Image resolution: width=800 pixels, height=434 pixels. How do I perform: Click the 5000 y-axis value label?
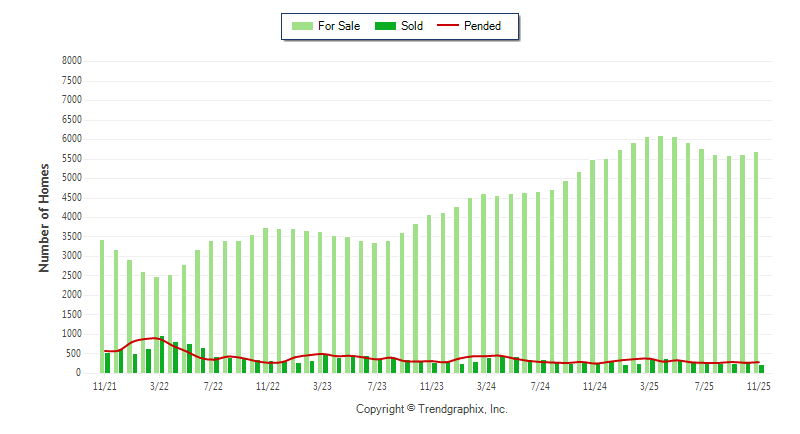point(71,178)
